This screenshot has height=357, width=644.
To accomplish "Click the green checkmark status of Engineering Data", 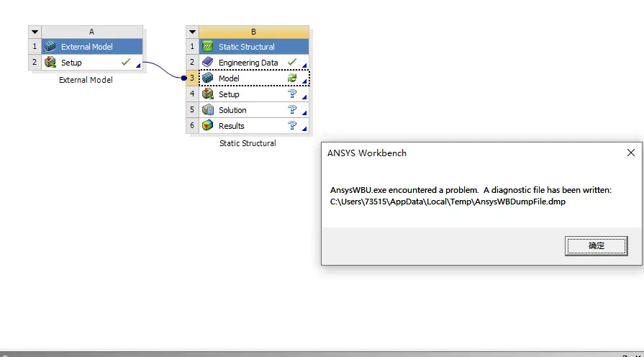I will point(292,62).
